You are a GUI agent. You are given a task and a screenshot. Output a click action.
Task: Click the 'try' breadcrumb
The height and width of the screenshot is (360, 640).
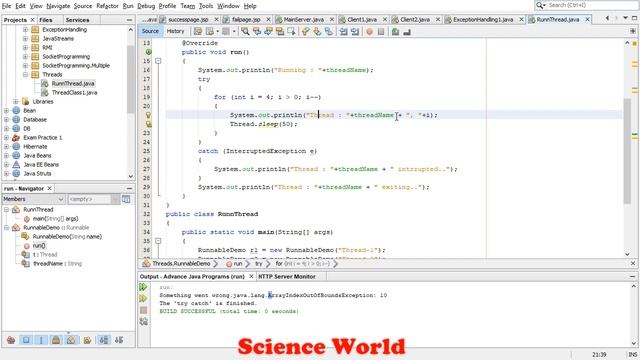point(259,264)
